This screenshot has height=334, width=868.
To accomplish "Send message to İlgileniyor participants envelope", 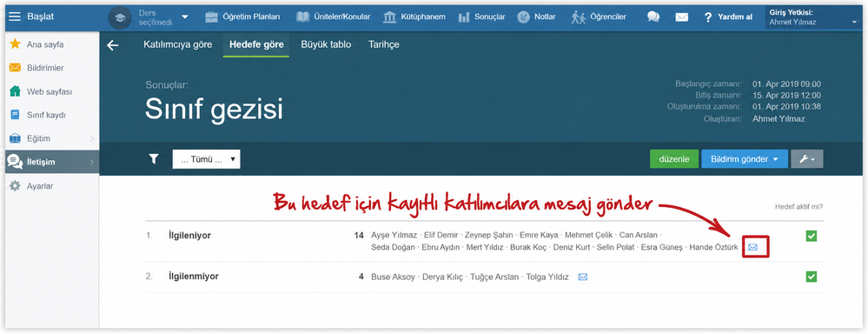I will 752,247.
